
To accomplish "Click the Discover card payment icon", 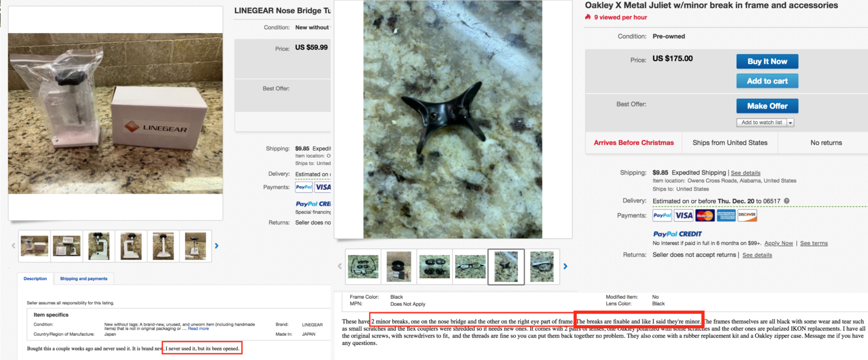I will pyautogui.click(x=747, y=215).
